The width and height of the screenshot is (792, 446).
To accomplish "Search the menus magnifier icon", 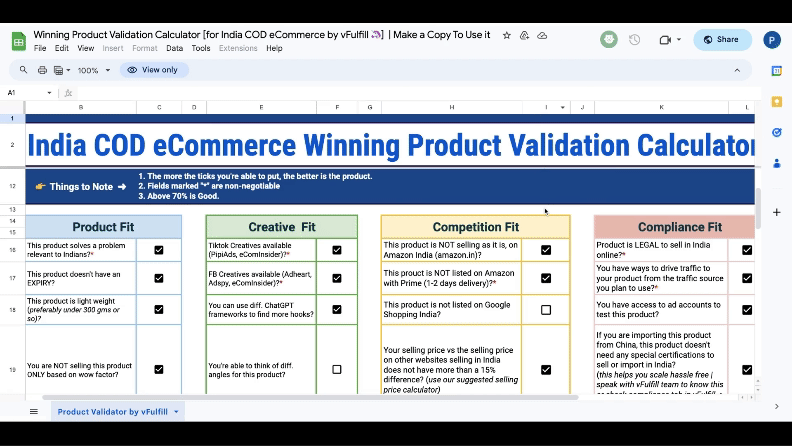I will coord(23,70).
